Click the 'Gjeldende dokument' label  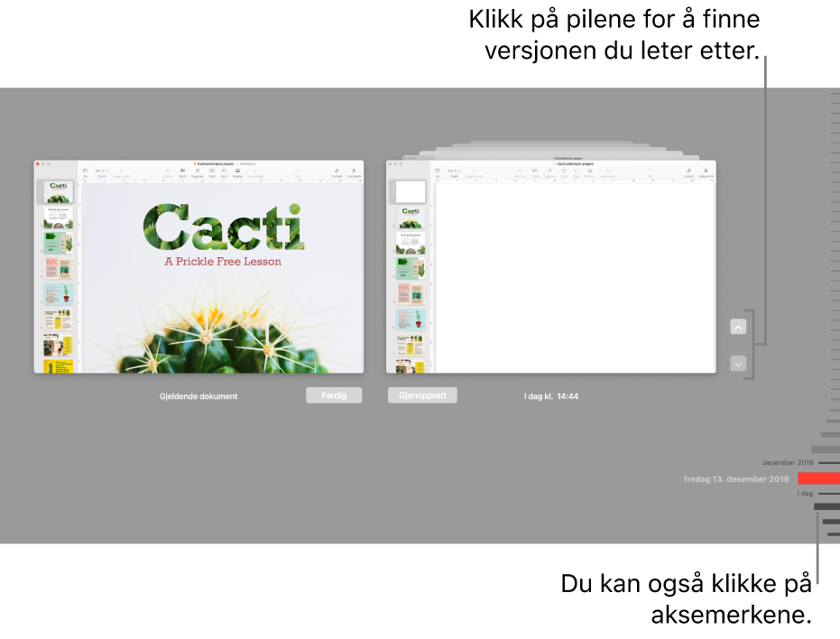tap(198, 396)
